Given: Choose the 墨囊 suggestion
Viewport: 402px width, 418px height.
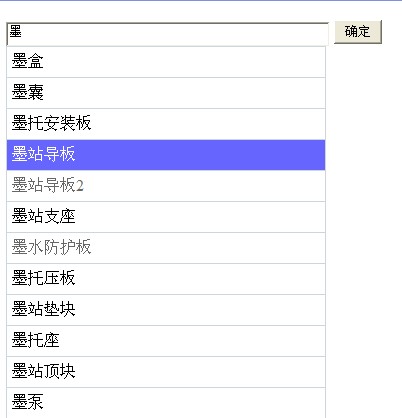Looking at the screenshot, I should 166,93.
